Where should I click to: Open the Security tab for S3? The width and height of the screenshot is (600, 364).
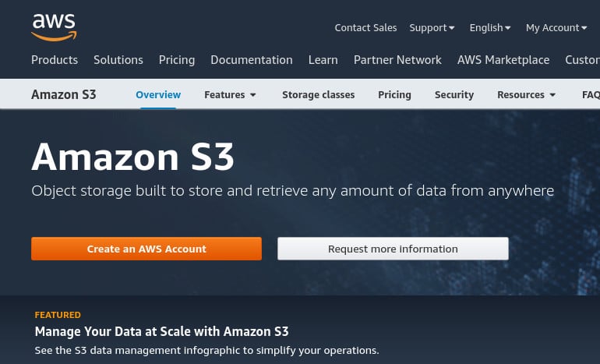point(454,95)
